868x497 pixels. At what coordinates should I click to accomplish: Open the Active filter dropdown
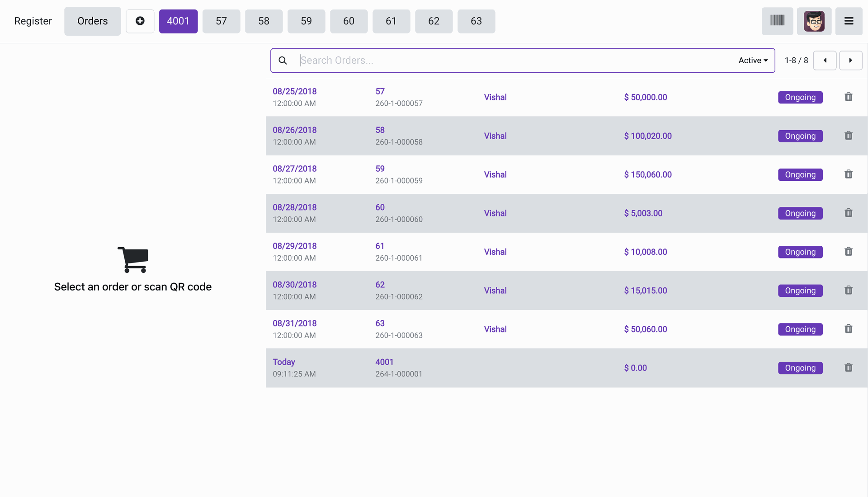(753, 61)
